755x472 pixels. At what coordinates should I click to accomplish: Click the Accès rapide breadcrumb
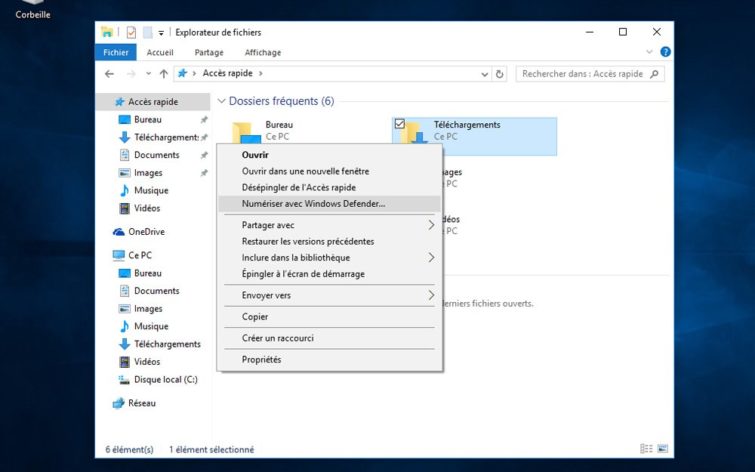227,73
